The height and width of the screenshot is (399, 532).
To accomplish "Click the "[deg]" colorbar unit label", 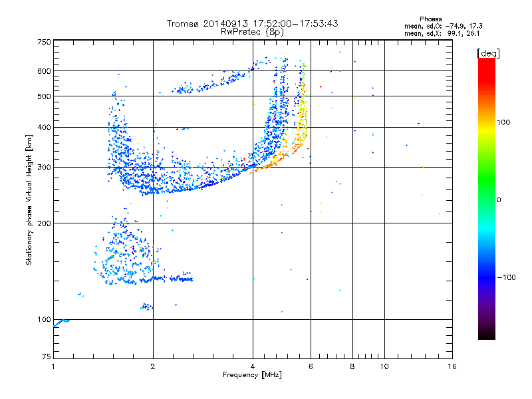I will 488,53.
